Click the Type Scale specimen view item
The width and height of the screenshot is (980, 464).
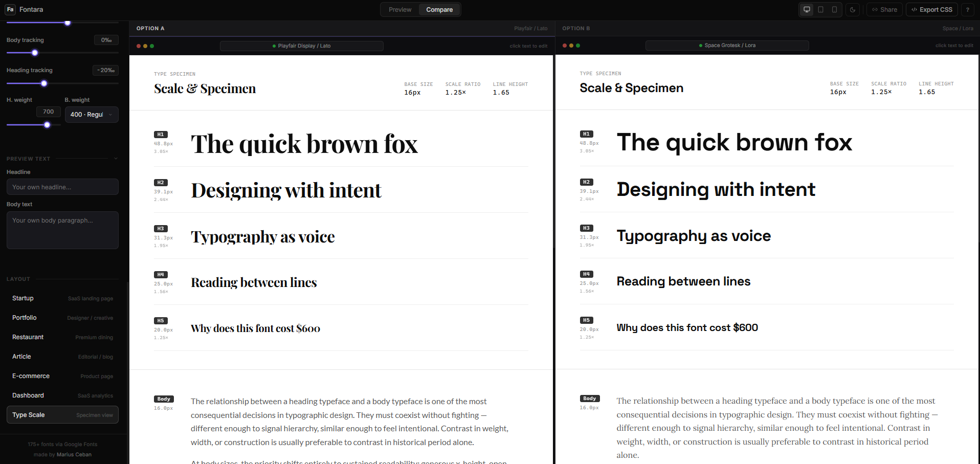pos(28,415)
